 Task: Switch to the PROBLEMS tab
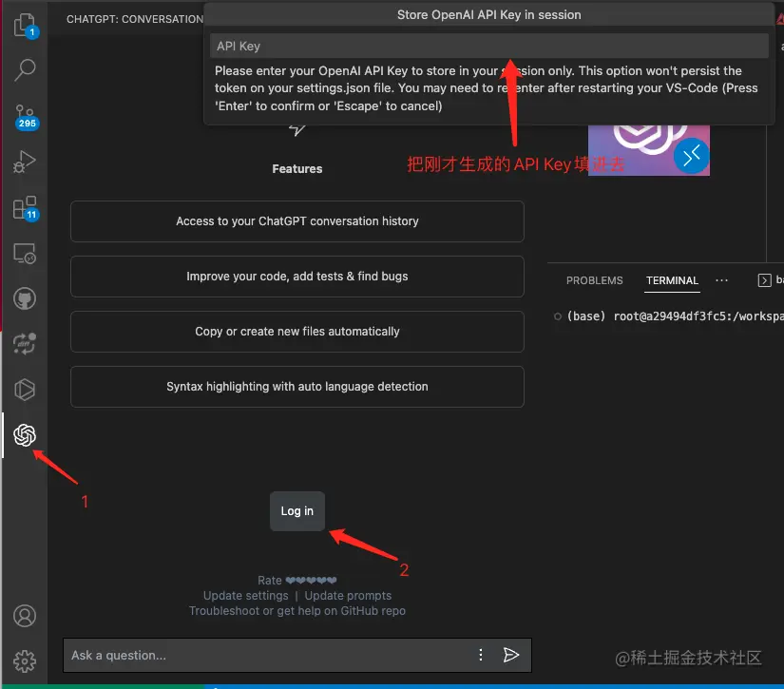click(595, 280)
